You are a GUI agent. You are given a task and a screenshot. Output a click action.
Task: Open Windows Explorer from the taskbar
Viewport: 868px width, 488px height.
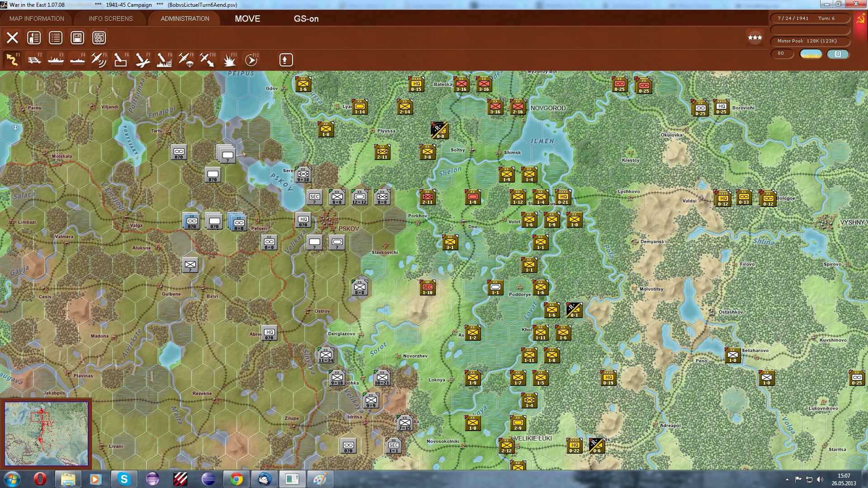pyautogui.click(x=68, y=479)
